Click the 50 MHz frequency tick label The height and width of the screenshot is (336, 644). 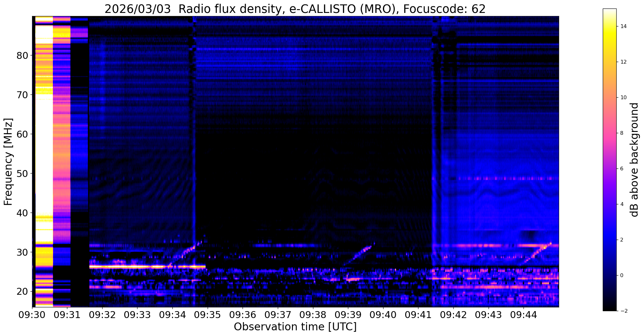[x=22, y=174]
